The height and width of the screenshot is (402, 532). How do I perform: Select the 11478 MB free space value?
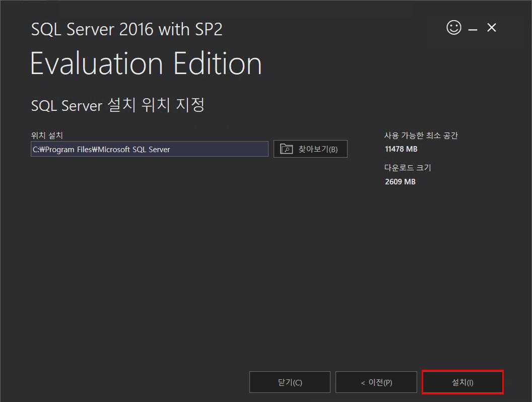(x=401, y=149)
